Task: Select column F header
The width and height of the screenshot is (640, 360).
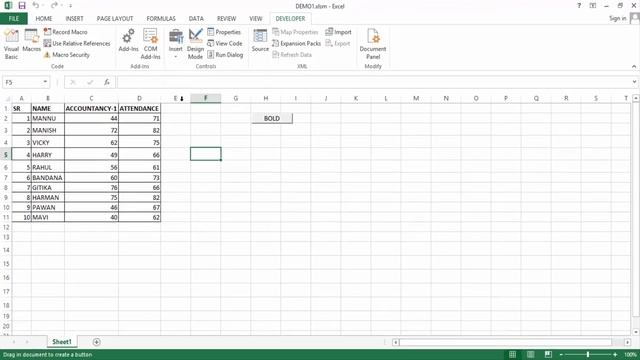Action: click(205, 98)
